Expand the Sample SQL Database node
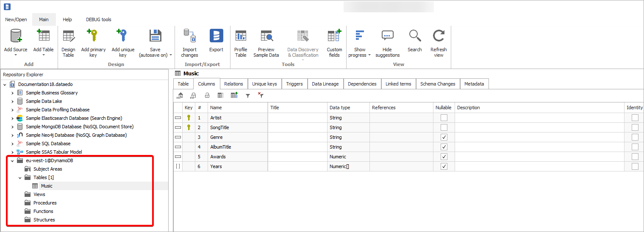Viewport: 644px width, 232px height. click(x=12, y=144)
